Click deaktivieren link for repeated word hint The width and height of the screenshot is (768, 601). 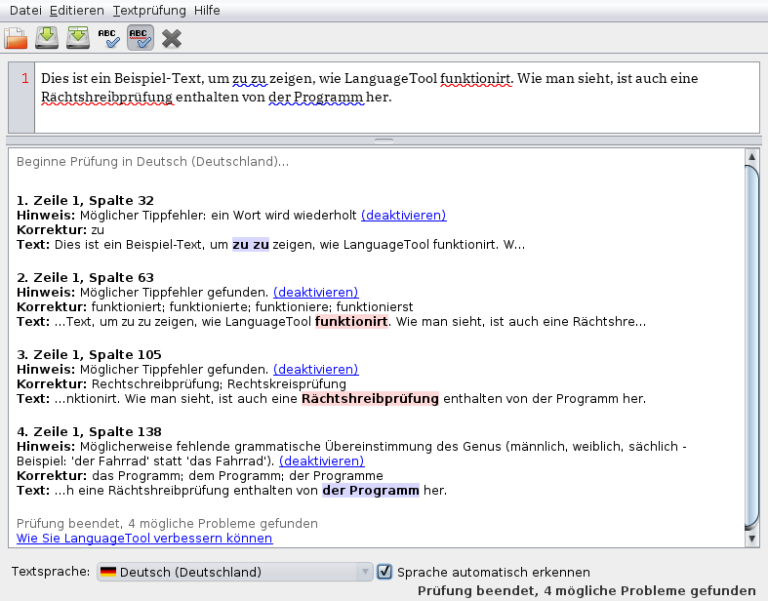coord(404,215)
